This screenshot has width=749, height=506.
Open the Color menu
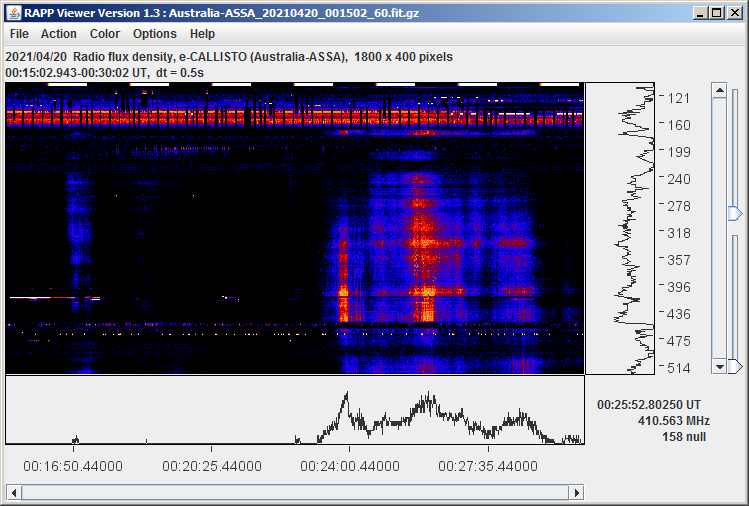105,34
